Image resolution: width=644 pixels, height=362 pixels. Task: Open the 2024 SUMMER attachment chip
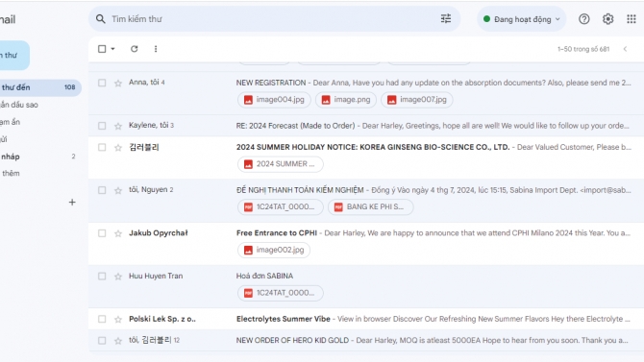point(280,164)
